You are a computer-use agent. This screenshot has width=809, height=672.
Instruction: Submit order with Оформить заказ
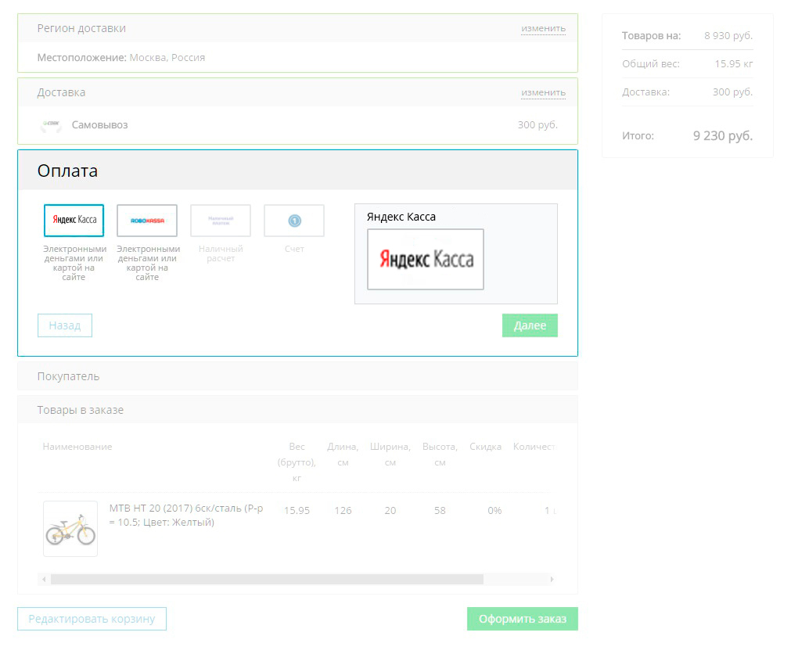point(523,619)
